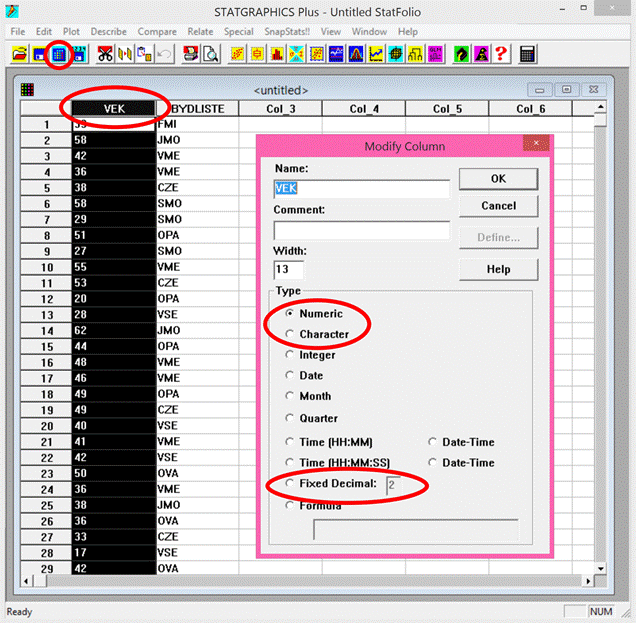This screenshot has height=623, width=636.
Task: Click the blue time series plot icon
Action: [x=336, y=54]
